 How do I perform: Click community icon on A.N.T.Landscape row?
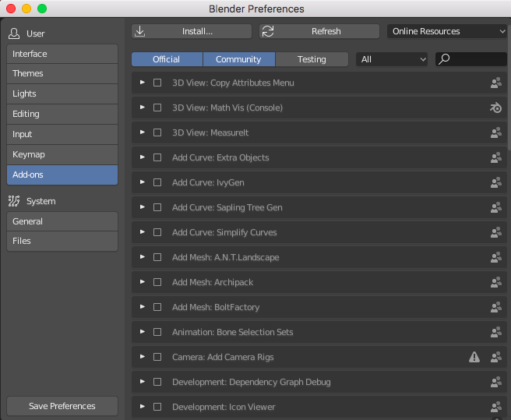click(x=496, y=257)
